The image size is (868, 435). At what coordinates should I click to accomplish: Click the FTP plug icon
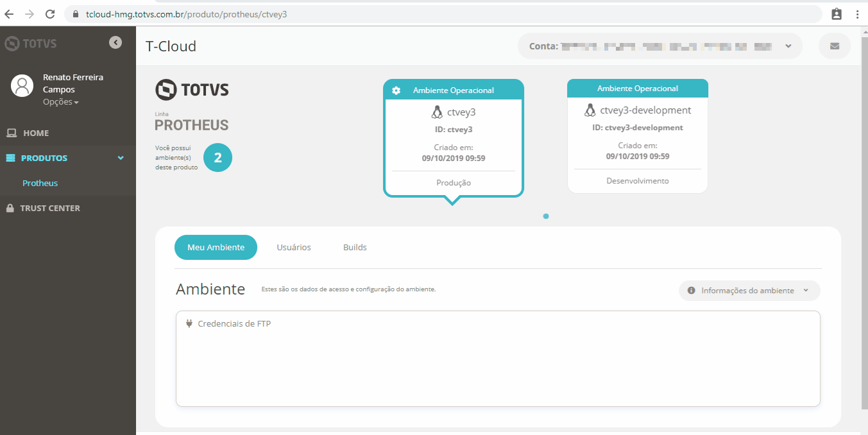(x=189, y=323)
